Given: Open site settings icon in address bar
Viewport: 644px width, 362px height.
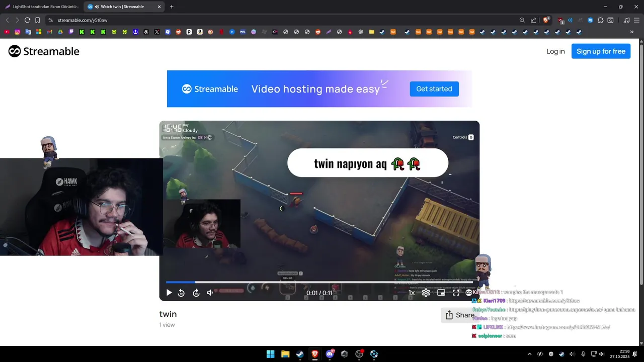Looking at the screenshot, I should 50,20.
